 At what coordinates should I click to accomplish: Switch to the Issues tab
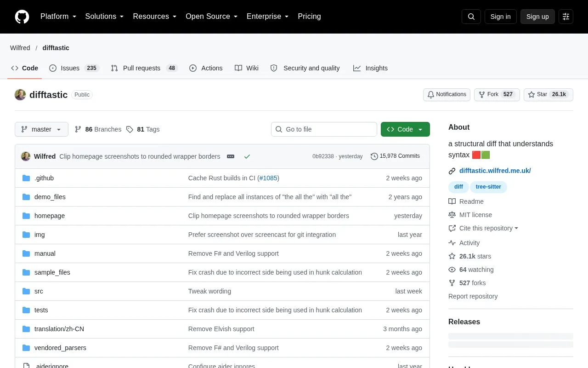point(73,68)
